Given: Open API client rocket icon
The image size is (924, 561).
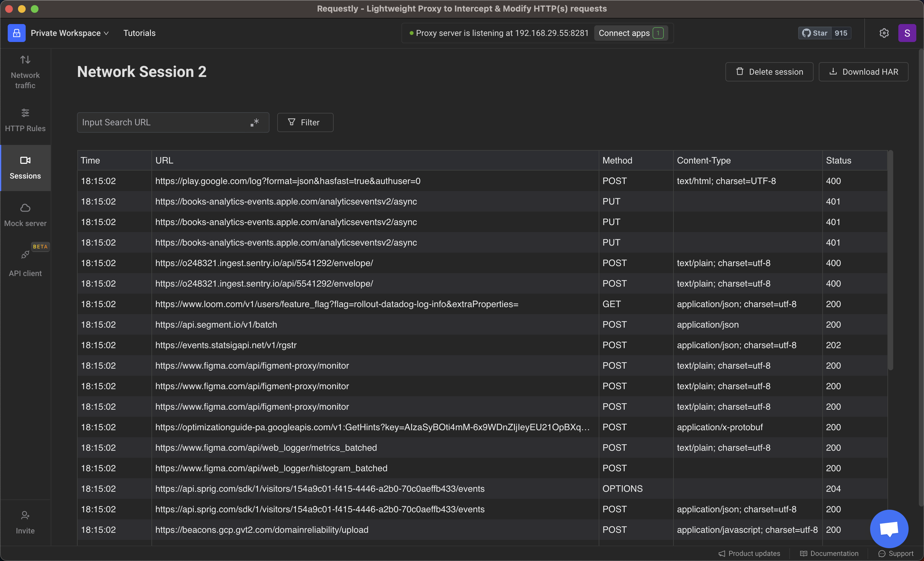Looking at the screenshot, I should tap(25, 255).
